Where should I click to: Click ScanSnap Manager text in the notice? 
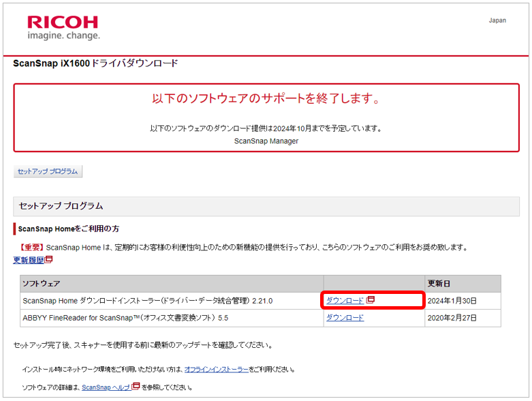[x=266, y=141]
